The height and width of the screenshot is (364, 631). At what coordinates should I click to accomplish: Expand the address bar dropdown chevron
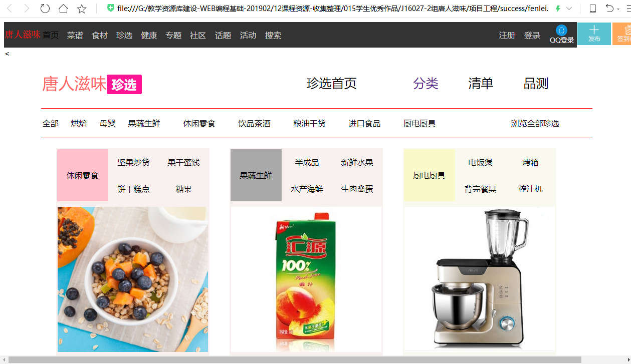point(569,9)
